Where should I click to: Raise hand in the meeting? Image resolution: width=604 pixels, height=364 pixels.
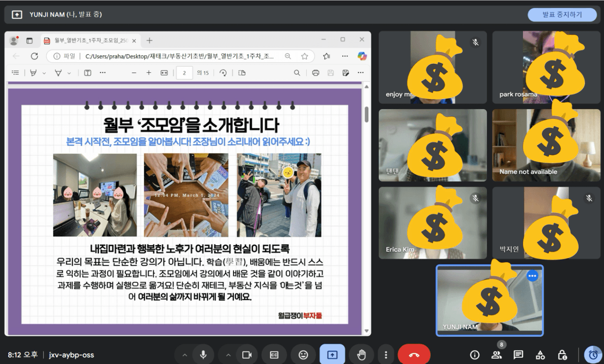click(x=362, y=355)
